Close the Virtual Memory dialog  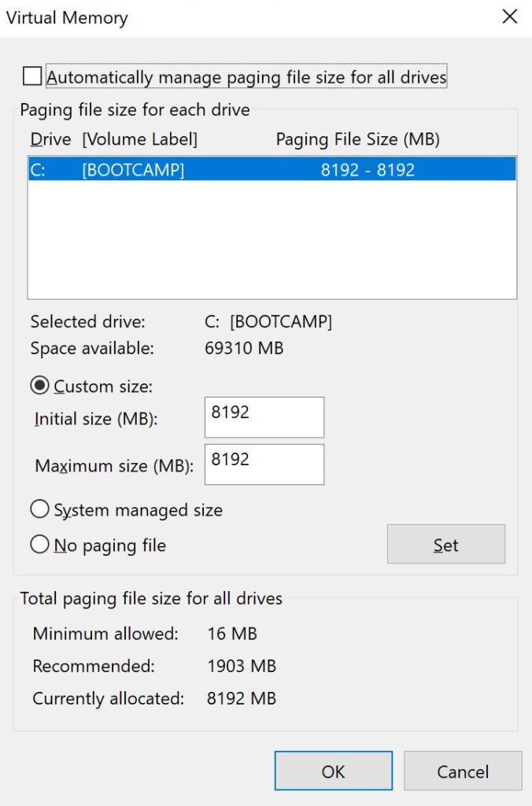[x=509, y=17]
